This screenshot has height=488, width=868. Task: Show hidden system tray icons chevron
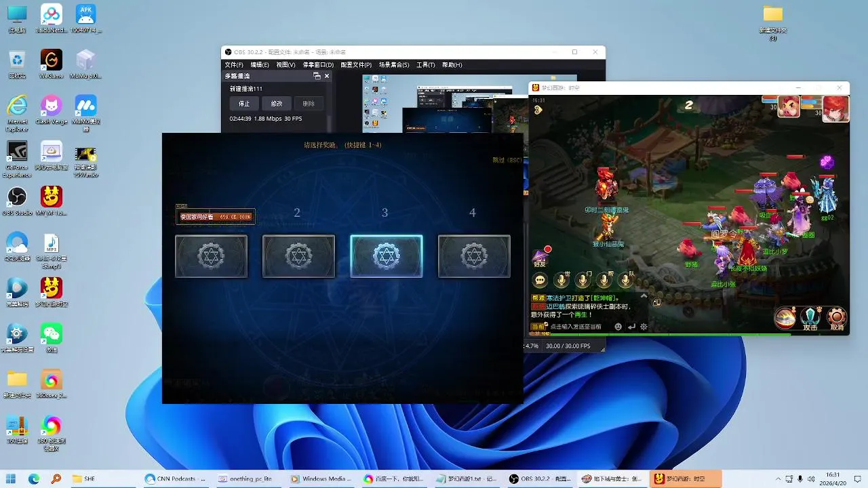(x=777, y=479)
